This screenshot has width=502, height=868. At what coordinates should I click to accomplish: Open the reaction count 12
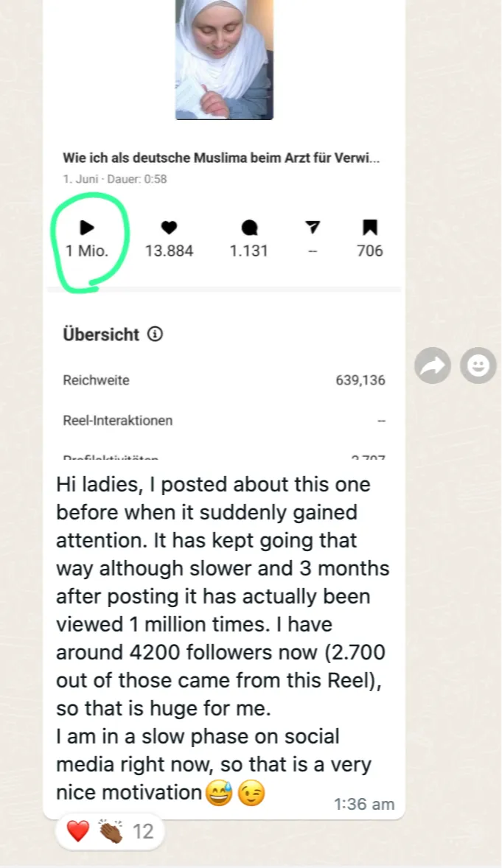click(x=143, y=831)
